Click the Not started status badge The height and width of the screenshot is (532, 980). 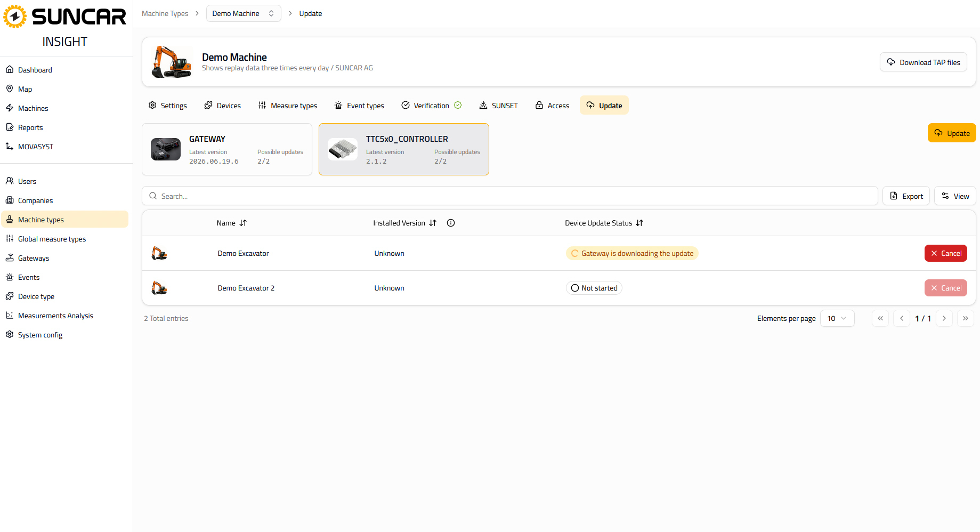(x=594, y=288)
